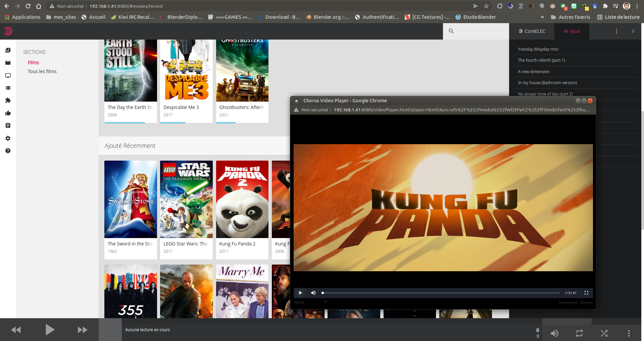Open the Thumbs up icon in sidebar
The image size is (644, 341).
[x=8, y=113]
